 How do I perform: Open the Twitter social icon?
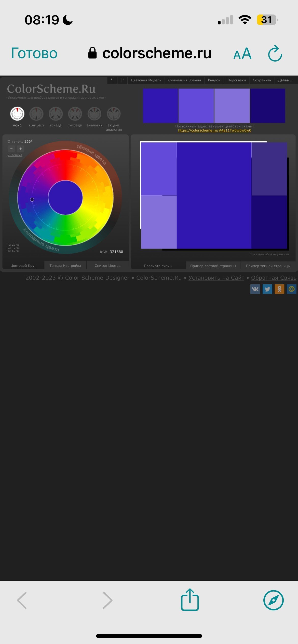click(267, 289)
